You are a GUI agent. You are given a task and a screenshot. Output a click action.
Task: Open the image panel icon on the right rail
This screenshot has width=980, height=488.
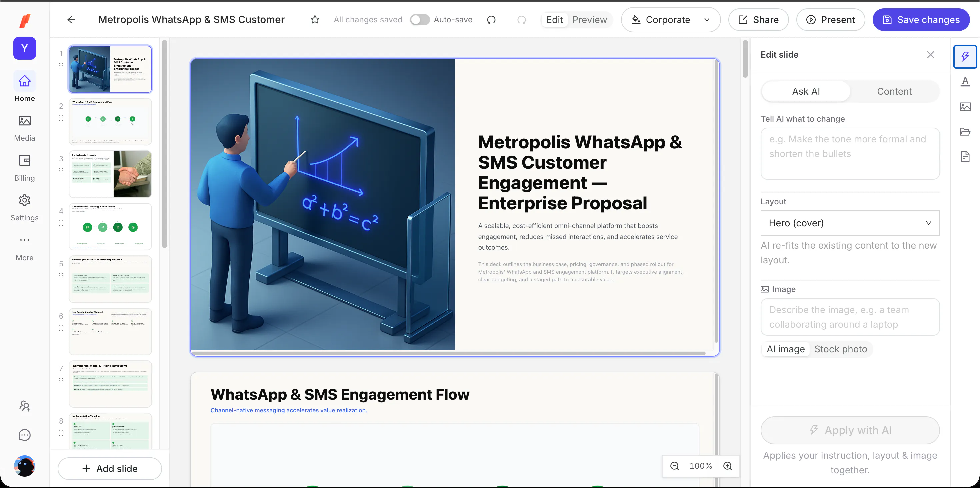coord(965,107)
